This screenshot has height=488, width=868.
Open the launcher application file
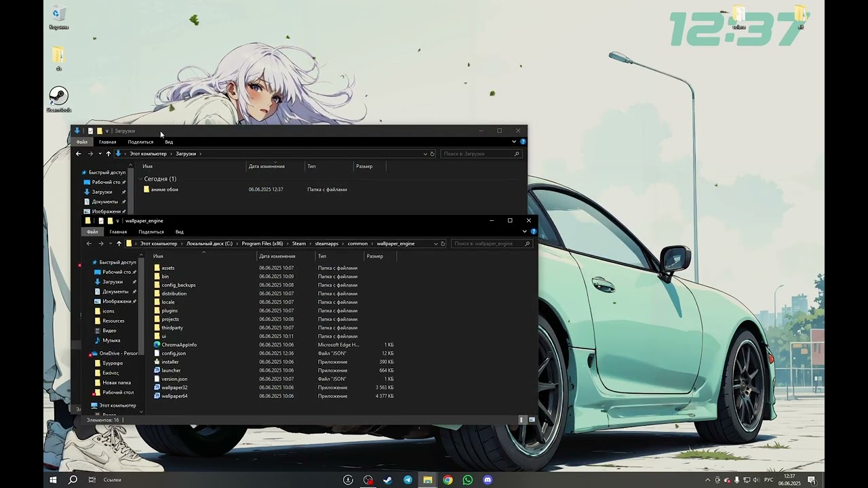click(171, 370)
